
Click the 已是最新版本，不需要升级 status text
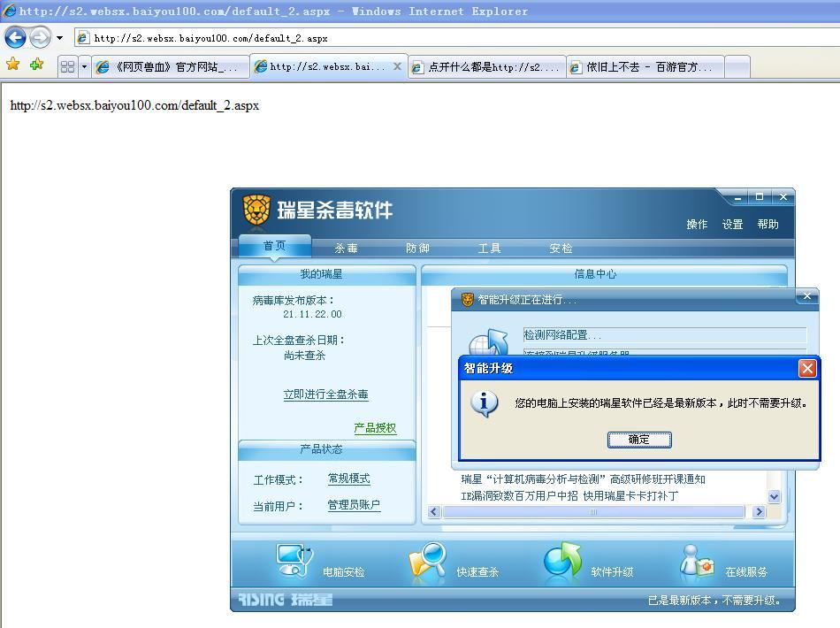714,600
